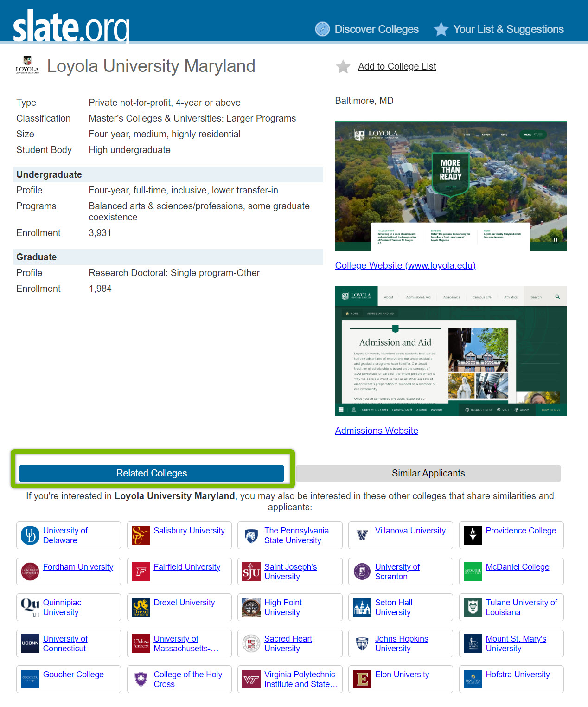Follow the Admissions Website link
Screen dimensions: 588x707
[377, 431]
